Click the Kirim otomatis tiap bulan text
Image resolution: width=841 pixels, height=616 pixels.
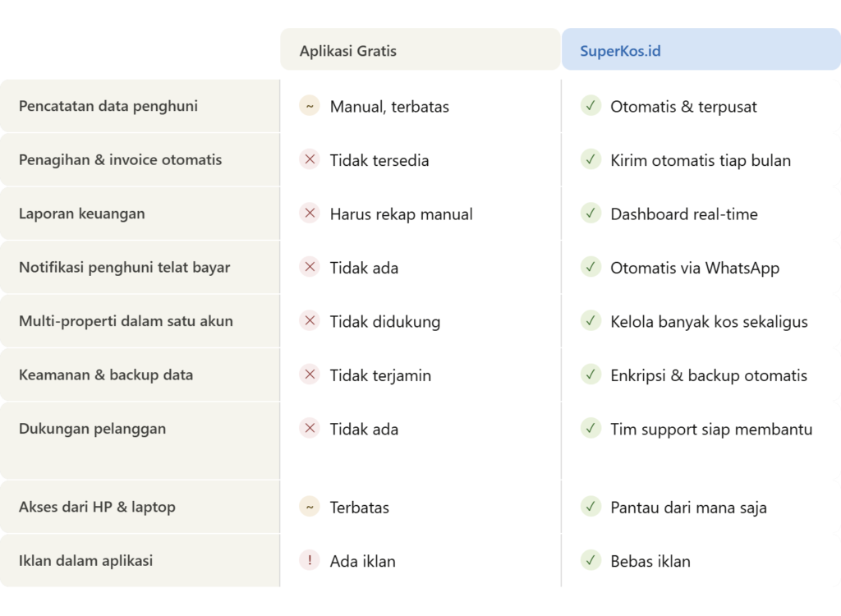click(x=701, y=160)
